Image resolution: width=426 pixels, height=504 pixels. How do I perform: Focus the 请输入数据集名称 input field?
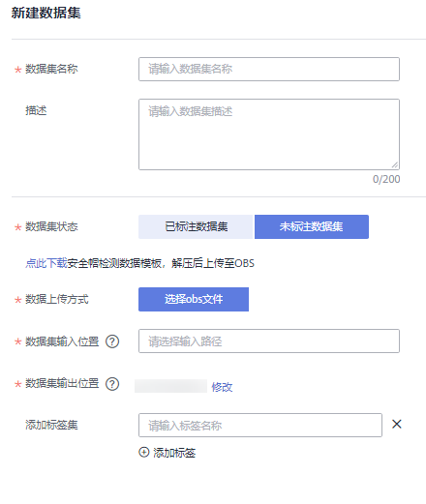[x=269, y=69]
